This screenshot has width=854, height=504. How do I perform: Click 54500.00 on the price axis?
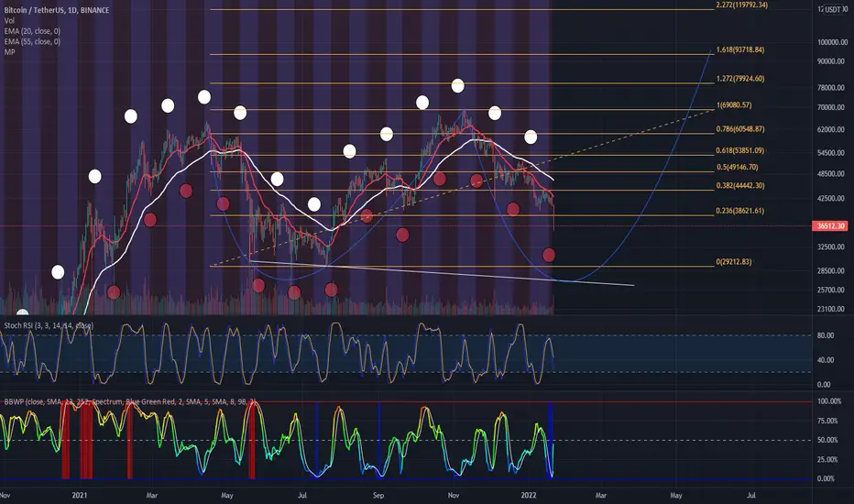tap(830, 153)
